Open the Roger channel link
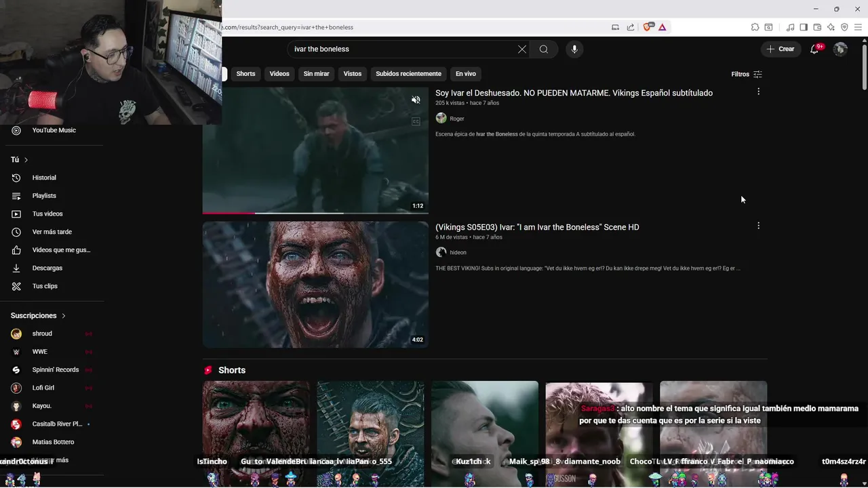Image resolution: width=868 pixels, height=488 pixels. (457, 119)
